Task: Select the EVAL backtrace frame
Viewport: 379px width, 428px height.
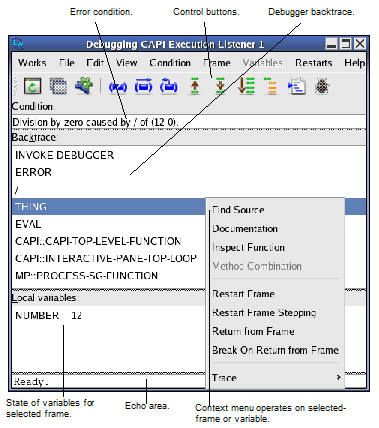Action: pos(109,224)
